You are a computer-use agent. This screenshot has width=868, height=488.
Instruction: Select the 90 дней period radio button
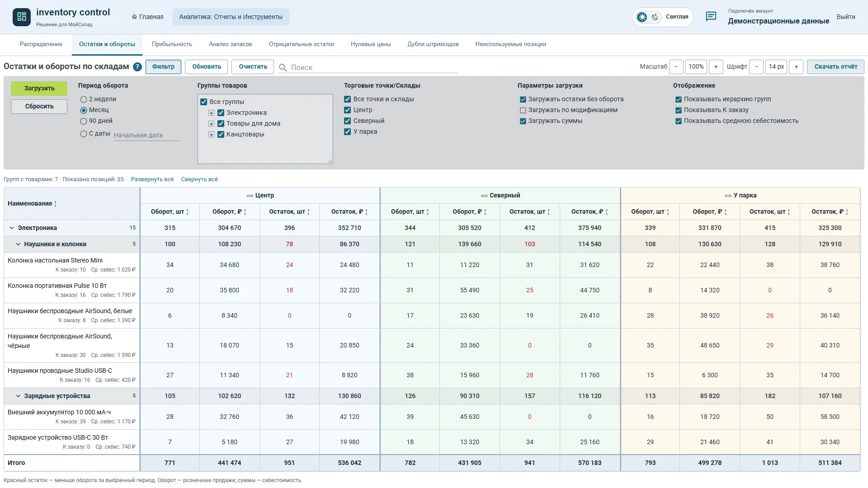pos(84,121)
